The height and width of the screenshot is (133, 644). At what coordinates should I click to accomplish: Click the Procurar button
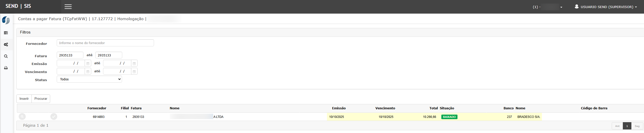(41, 99)
